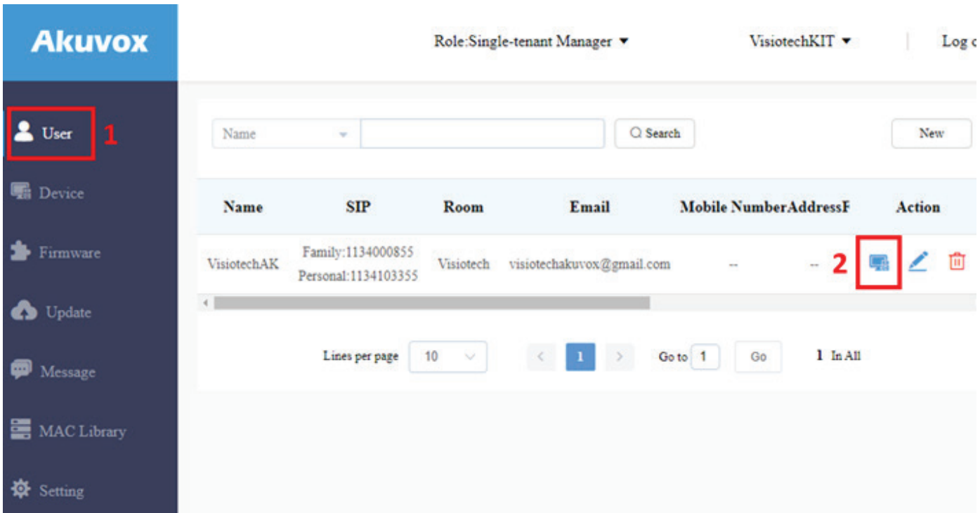Click the '1 In All' total count
This screenshot has width=980, height=513.
(x=838, y=356)
